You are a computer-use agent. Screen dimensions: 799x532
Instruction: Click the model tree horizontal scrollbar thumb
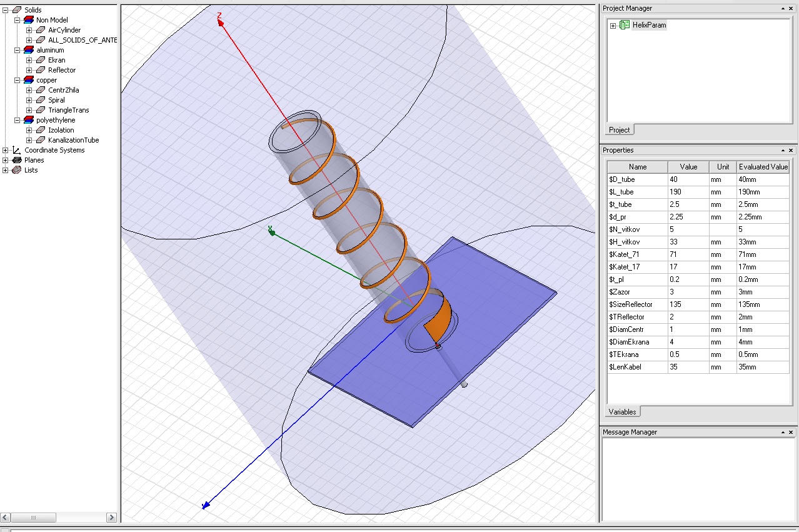pyautogui.click(x=34, y=518)
